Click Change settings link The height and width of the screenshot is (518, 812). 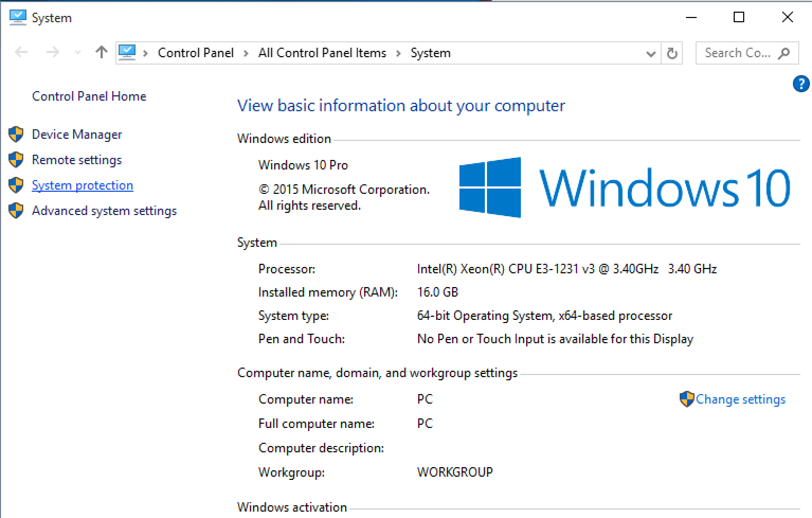[740, 399]
